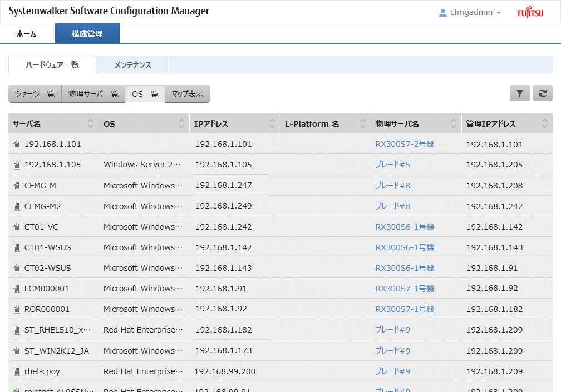The image size is (561, 392).
Task: Click management IP 192.168.1.182
Action: pyautogui.click(x=494, y=309)
